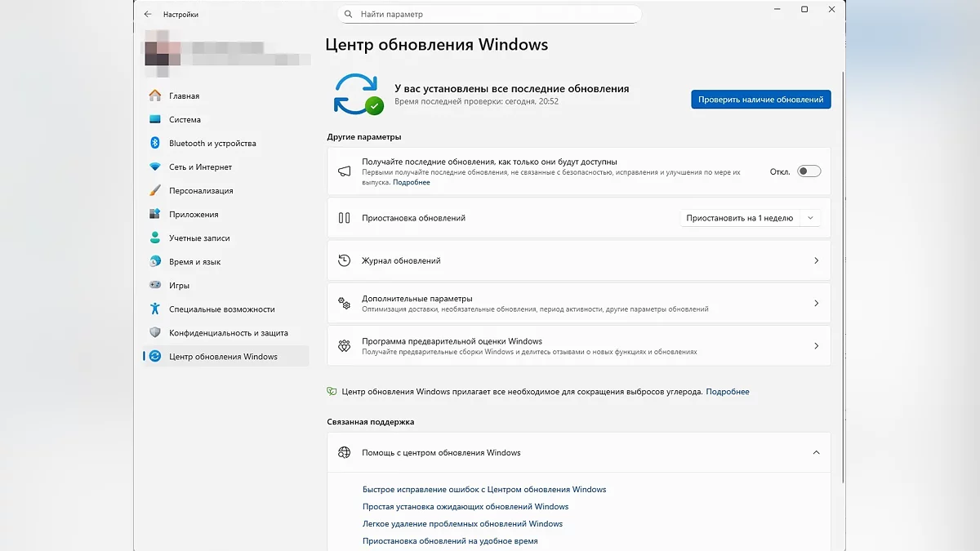Click the Конфиденциальность и защита shield icon

tap(155, 332)
